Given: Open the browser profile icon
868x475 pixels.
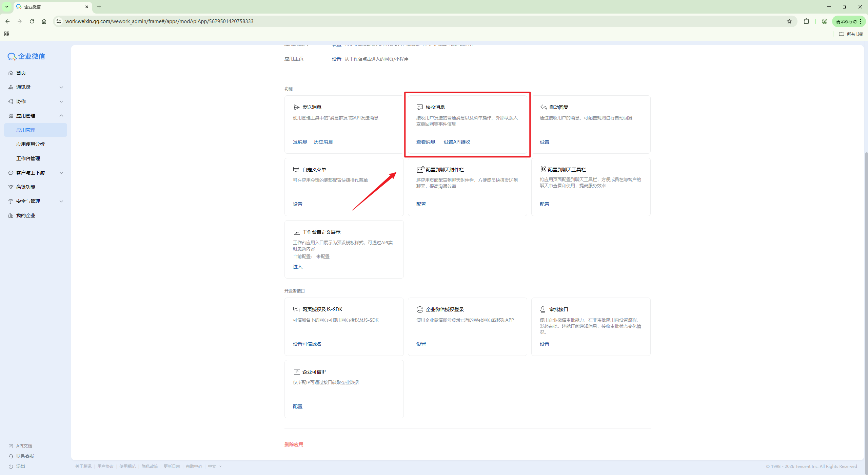Looking at the screenshot, I should 825,21.
